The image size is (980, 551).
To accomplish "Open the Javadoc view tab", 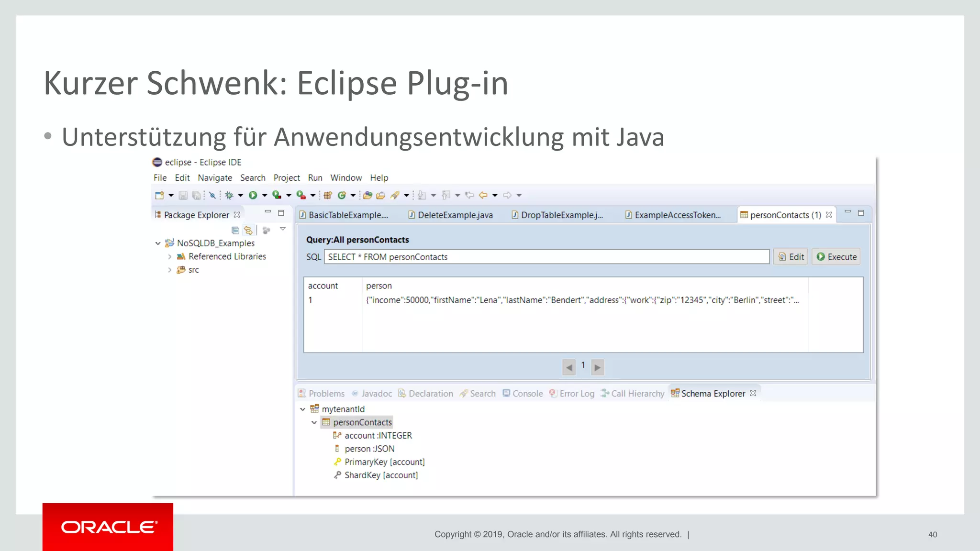I will tap(372, 393).
